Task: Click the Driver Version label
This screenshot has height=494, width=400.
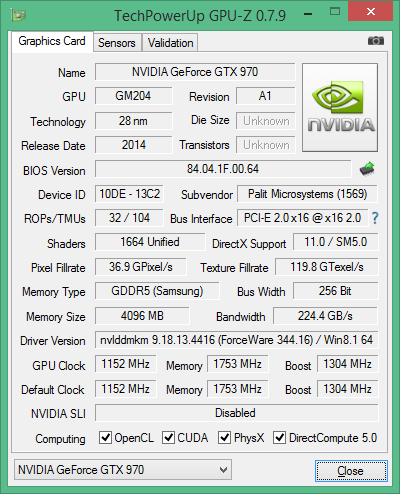Action: click(x=53, y=341)
